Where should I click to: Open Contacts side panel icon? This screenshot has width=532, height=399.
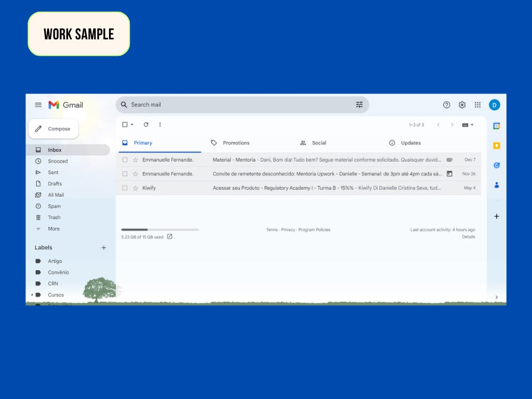coord(496,185)
